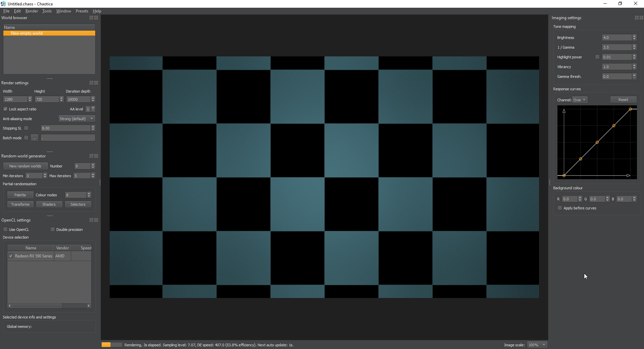The height and width of the screenshot is (349, 644).
Task: Open the Render menu
Action: [x=32, y=11]
